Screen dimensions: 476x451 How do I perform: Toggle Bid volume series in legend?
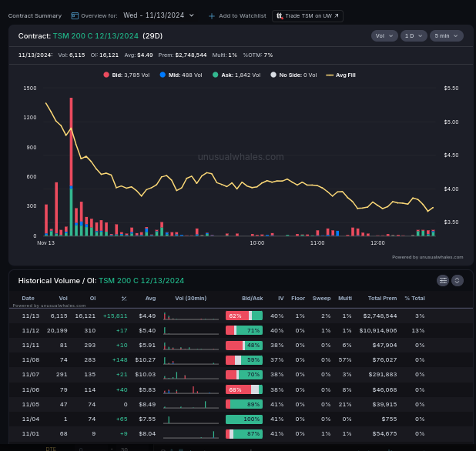click(126, 75)
